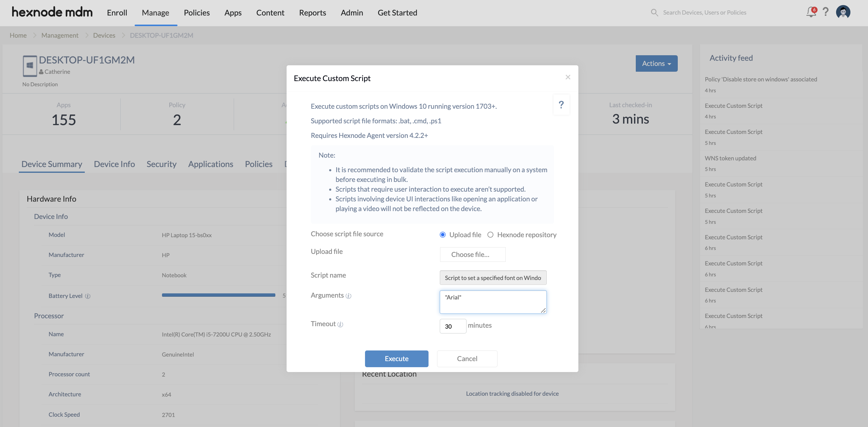Click the Windows device icon

coord(30,66)
